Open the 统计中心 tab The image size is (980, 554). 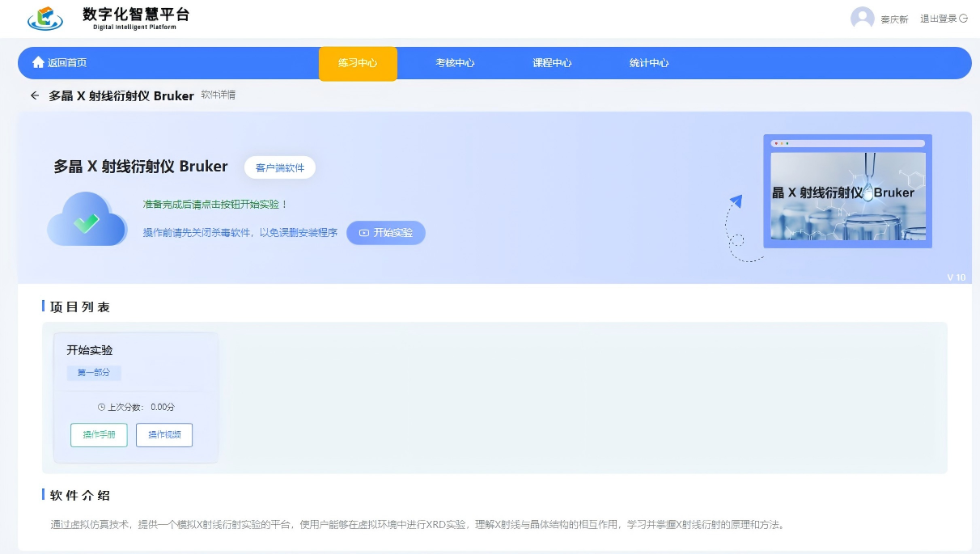(x=649, y=63)
